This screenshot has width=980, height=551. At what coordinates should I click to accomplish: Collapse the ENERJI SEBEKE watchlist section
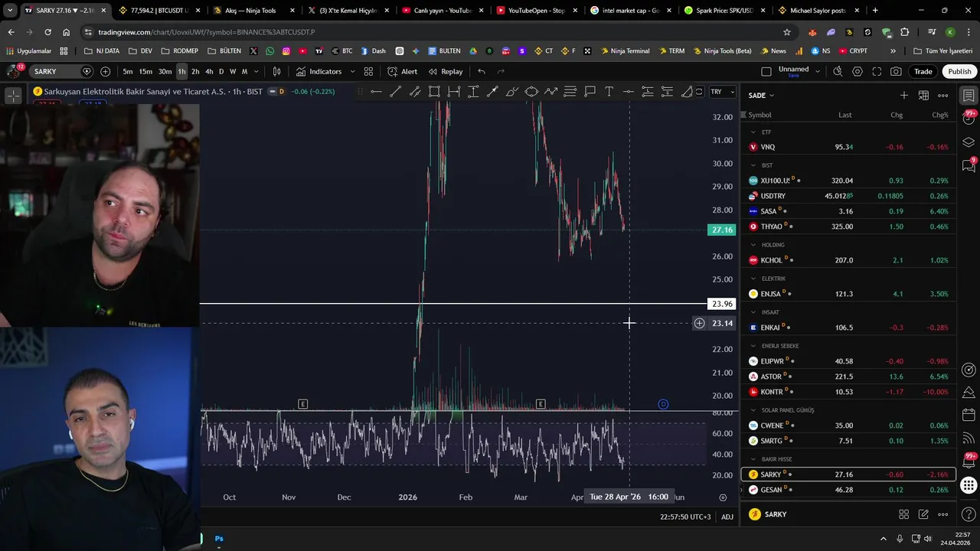coord(753,346)
